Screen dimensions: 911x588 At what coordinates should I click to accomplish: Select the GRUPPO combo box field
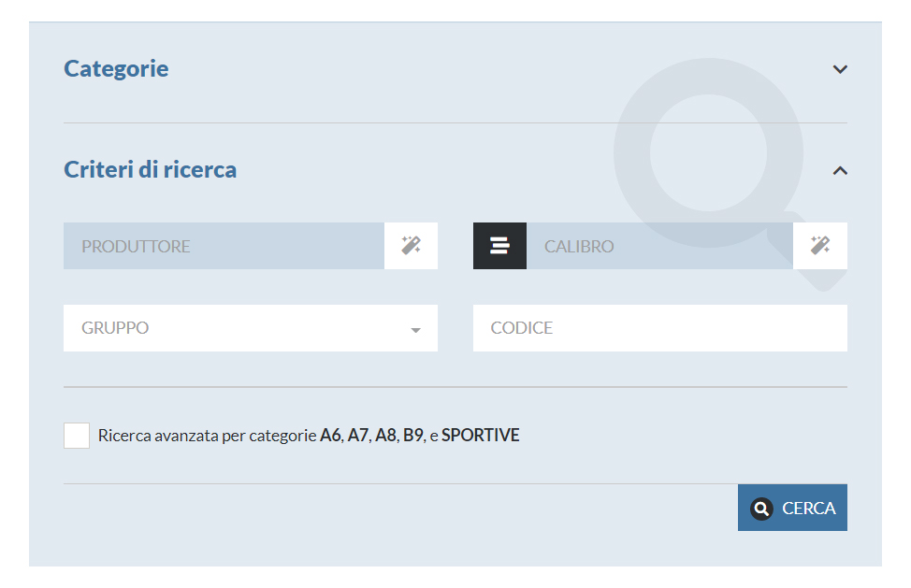251,328
